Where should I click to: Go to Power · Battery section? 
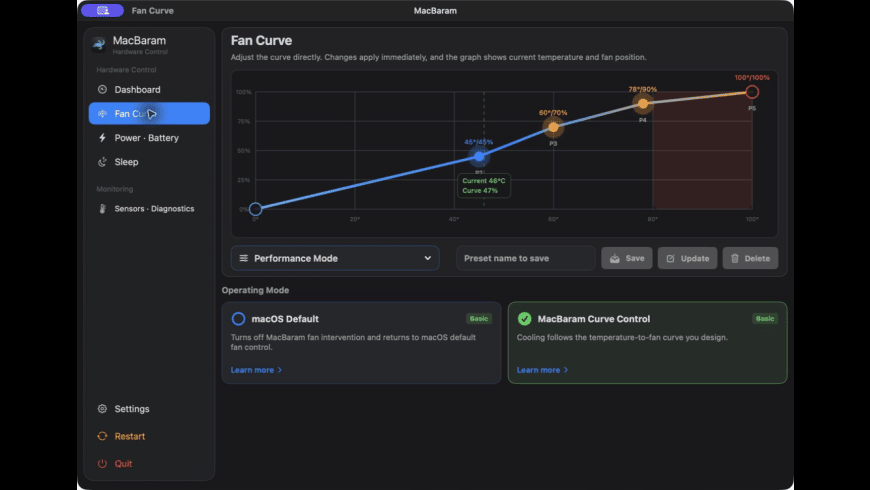[x=149, y=138]
